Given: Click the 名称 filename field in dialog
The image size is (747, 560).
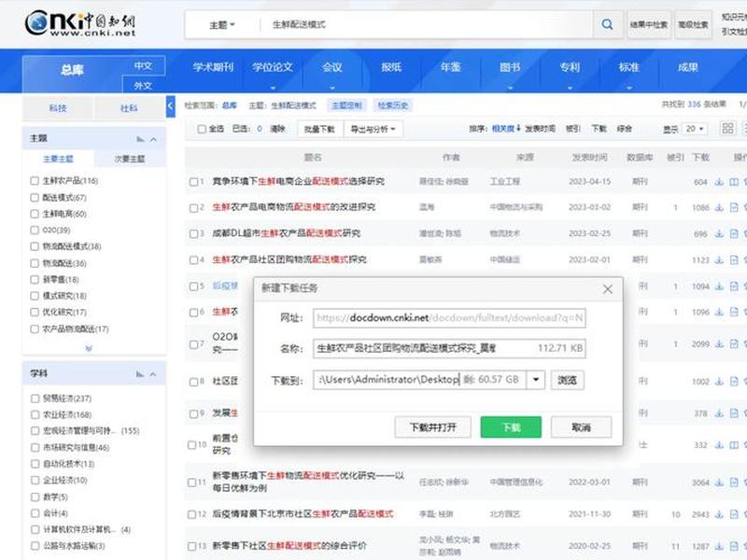Looking at the screenshot, I should click(x=449, y=348).
